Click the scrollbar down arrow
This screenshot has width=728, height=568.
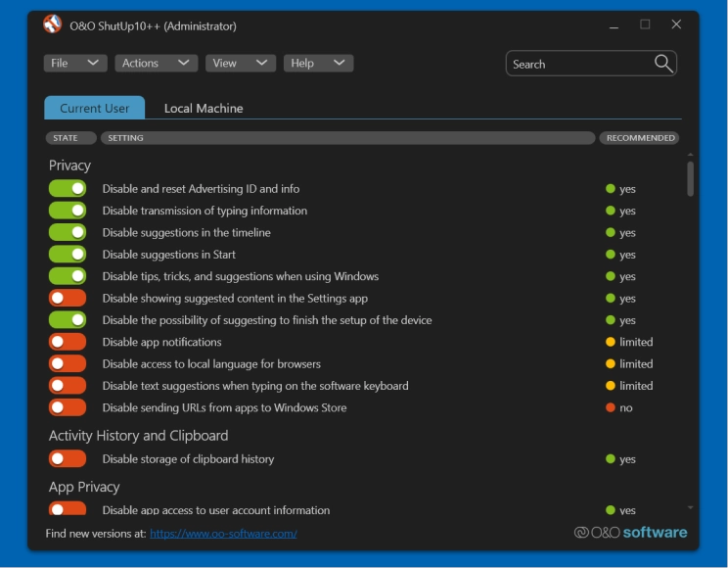[691, 508]
